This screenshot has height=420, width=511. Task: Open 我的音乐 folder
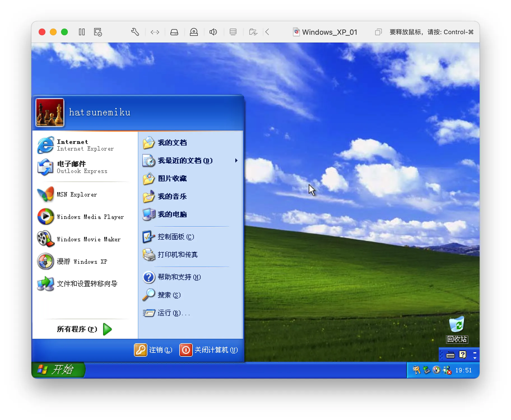pyautogui.click(x=191, y=196)
